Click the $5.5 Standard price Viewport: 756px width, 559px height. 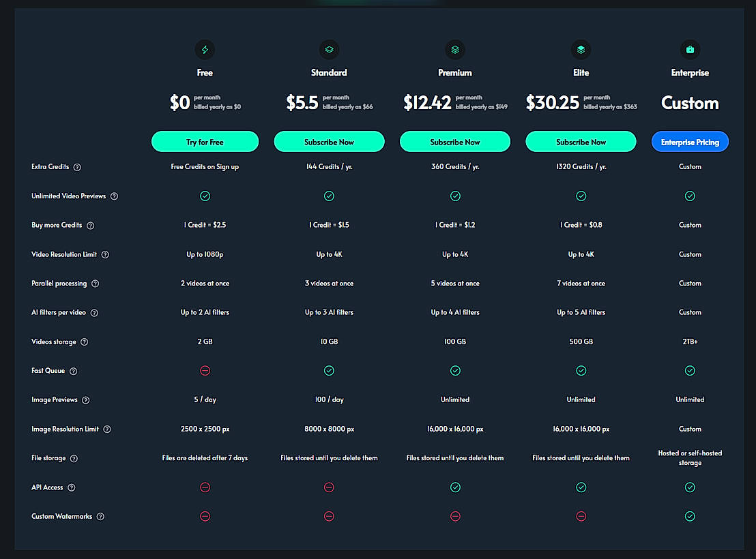pos(302,103)
